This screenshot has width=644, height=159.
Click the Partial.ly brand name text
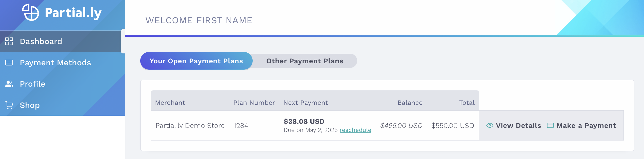click(73, 13)
